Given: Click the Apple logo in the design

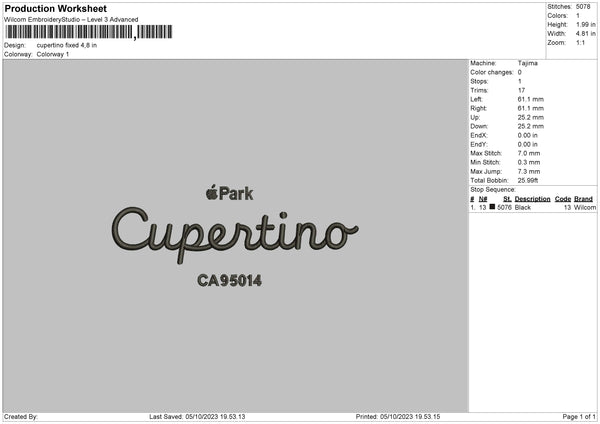Looking at the screenshot, I should pyautogui.click(x=212, y=192).
